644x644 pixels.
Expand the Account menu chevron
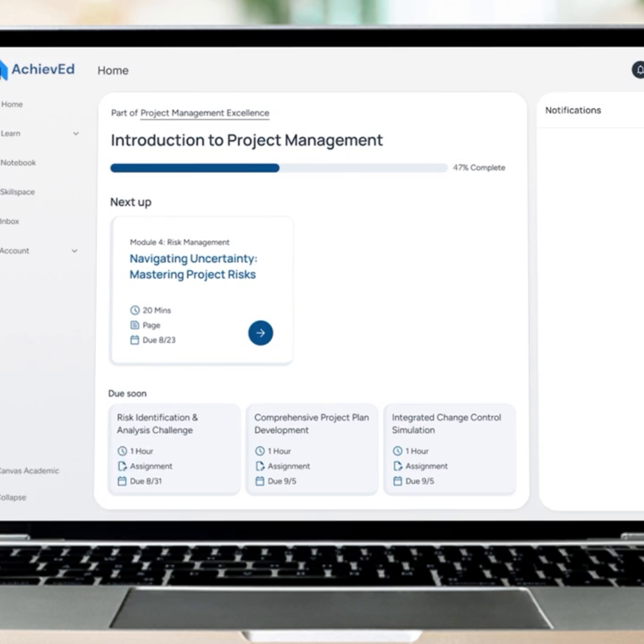(x=74, y=251)
